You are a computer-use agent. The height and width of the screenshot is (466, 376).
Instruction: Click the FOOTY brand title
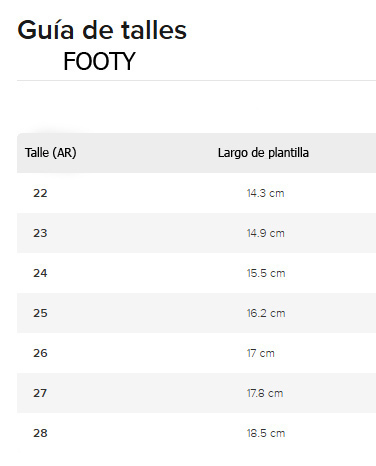point(99,62)
